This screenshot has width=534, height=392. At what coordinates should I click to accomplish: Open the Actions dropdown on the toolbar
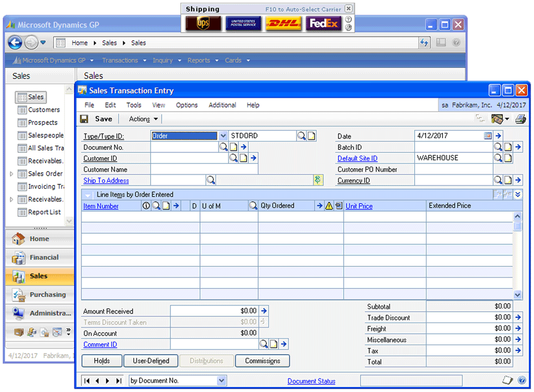[140, 119]
